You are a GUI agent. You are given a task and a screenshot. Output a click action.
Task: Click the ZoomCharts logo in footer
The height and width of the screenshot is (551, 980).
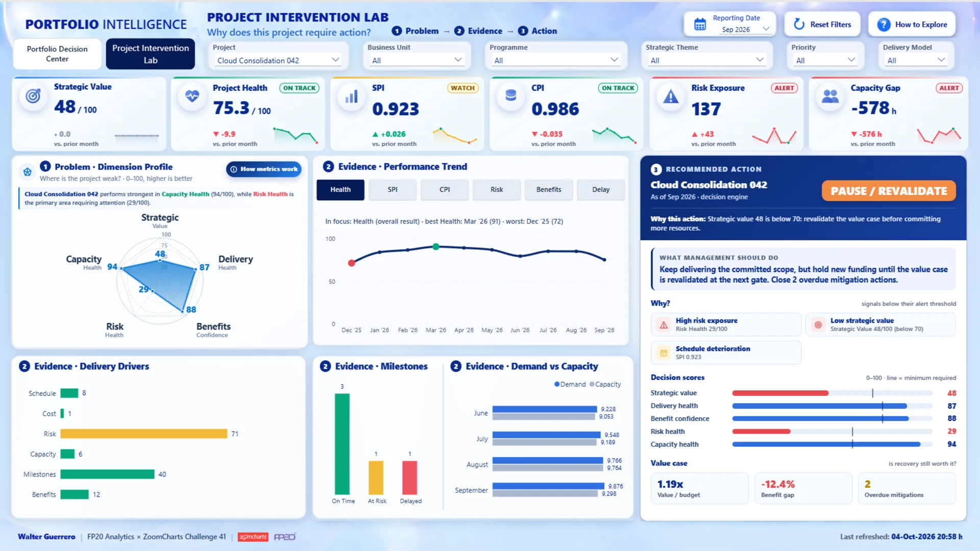(253, 537)
